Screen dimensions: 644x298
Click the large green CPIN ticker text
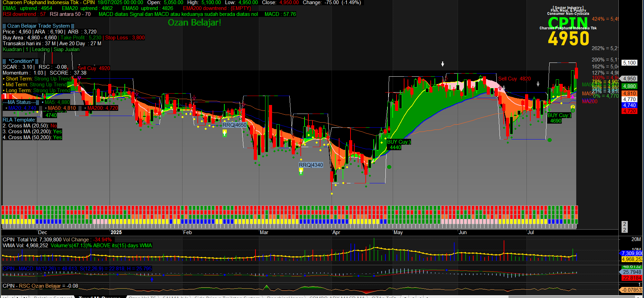click(568, 22)
